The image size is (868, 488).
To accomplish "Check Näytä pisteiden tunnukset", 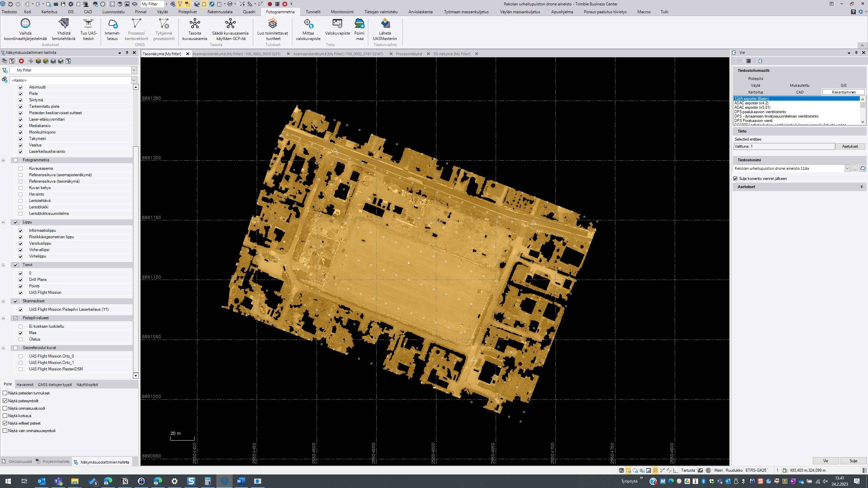I will 5,393.
